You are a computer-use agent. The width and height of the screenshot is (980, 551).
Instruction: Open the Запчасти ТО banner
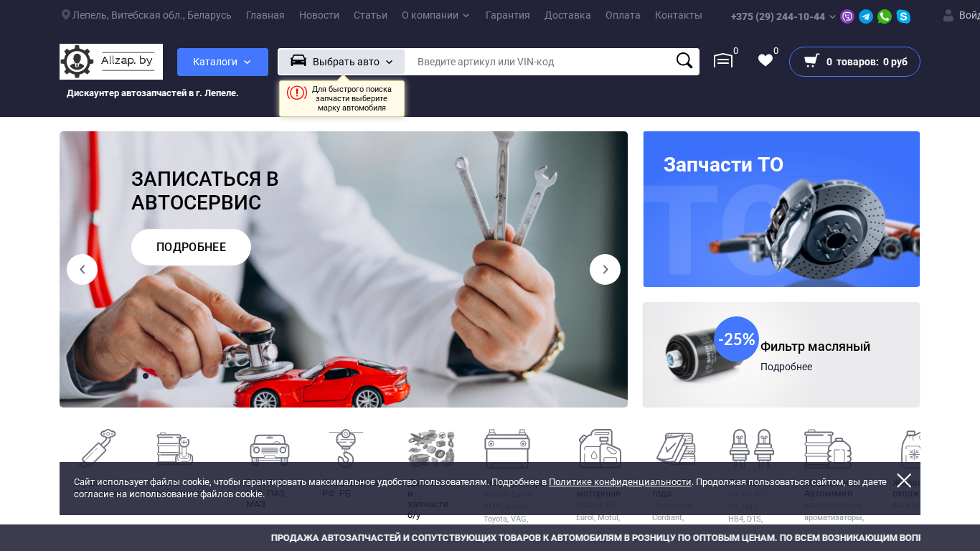point(781,209)
